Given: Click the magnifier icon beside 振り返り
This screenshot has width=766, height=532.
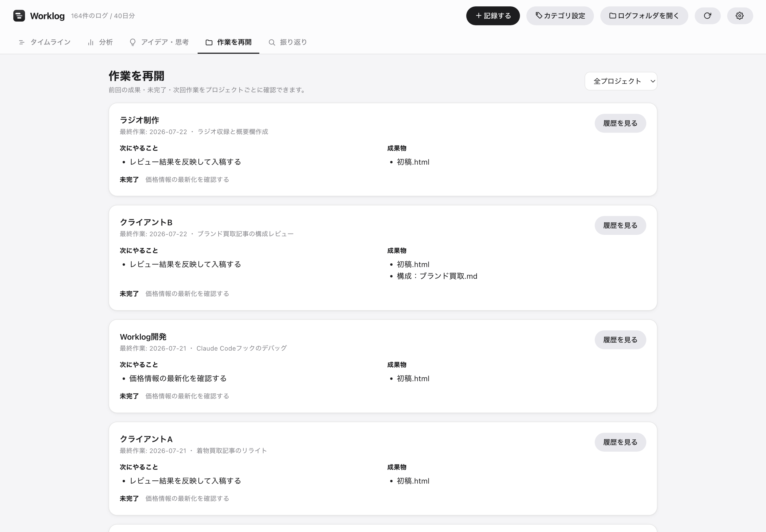Looking at the screenshot, I should tap(272, 42).
